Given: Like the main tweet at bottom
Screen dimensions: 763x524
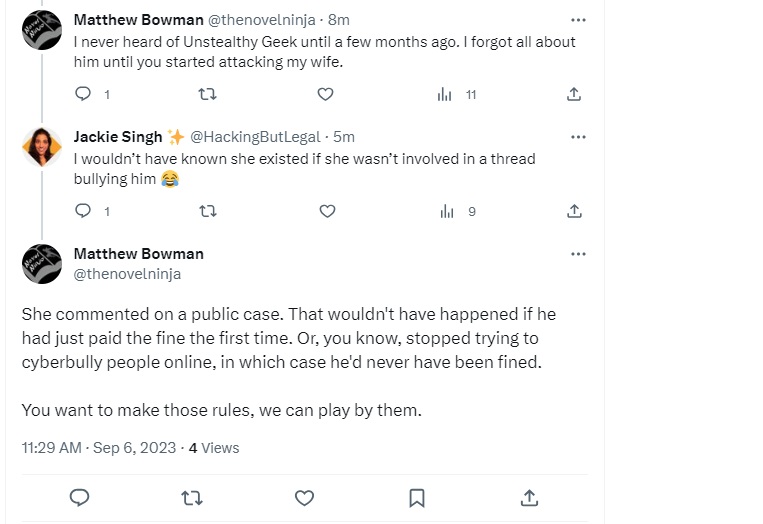Looking at the screenshot, I should point(304,497).
